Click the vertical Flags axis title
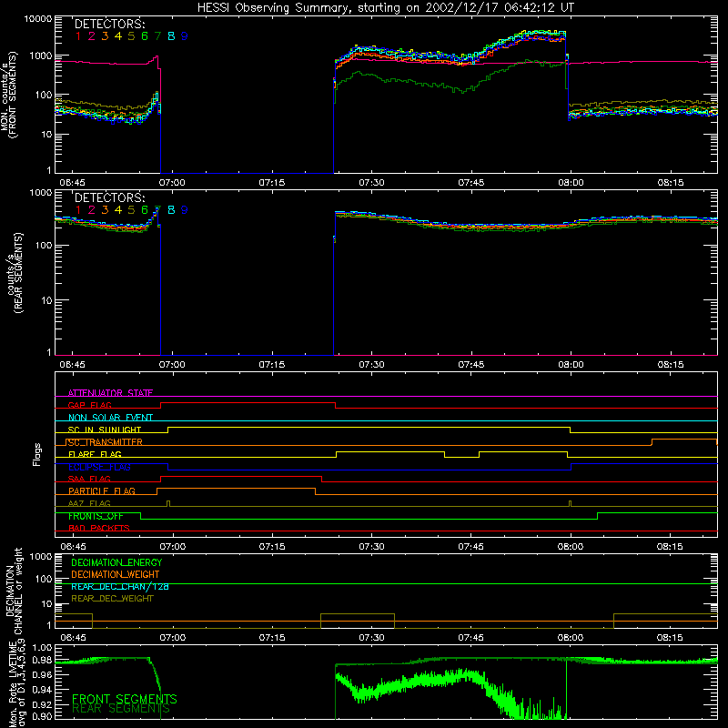 [x=36, y=454]
